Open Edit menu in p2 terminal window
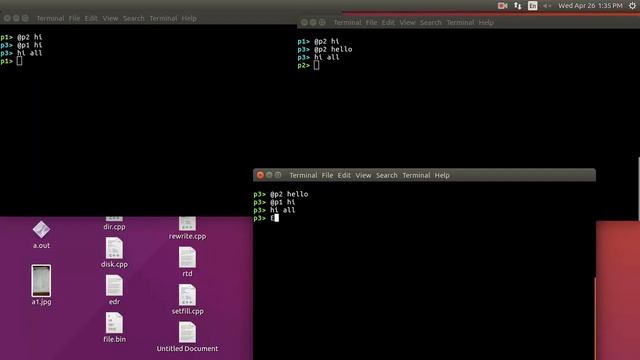Screen dimensions: 640x360 pyautogui.click(x=388, y=22)
